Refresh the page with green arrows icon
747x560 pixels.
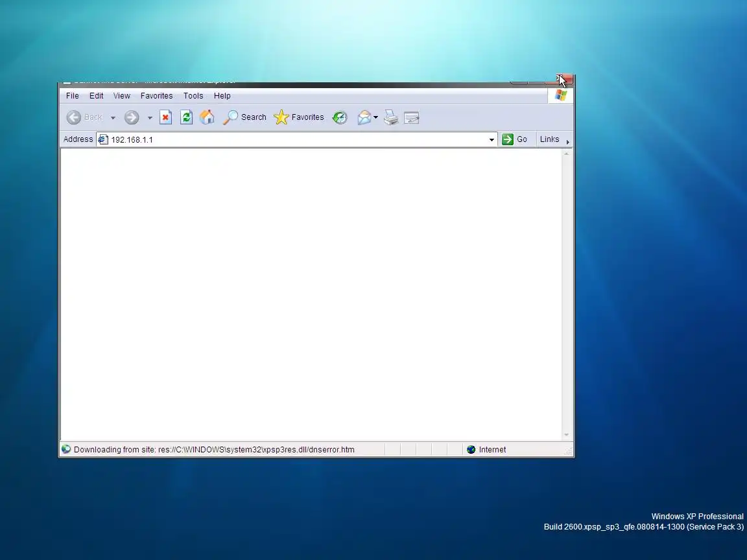pyautogui.click(x=186, y=117)
